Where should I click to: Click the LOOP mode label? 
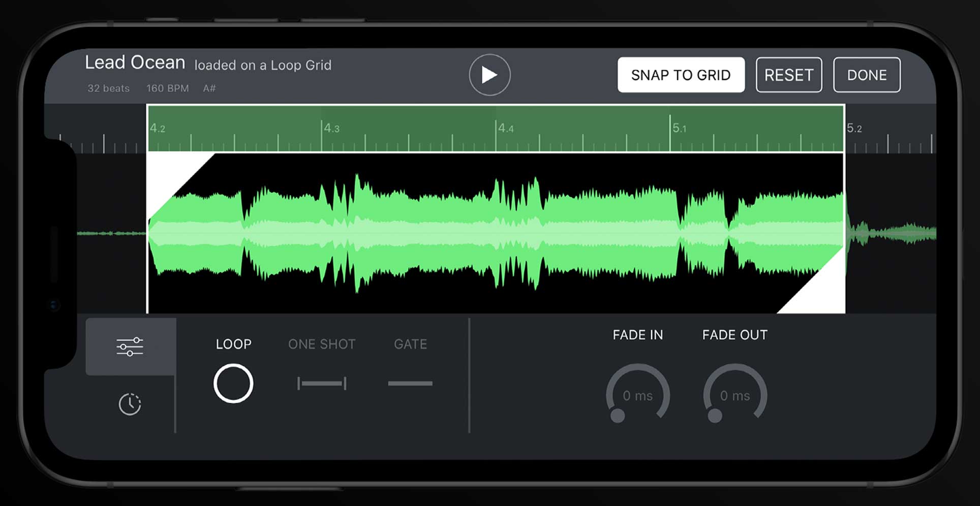pyautogui.click(x=234, y=344)
